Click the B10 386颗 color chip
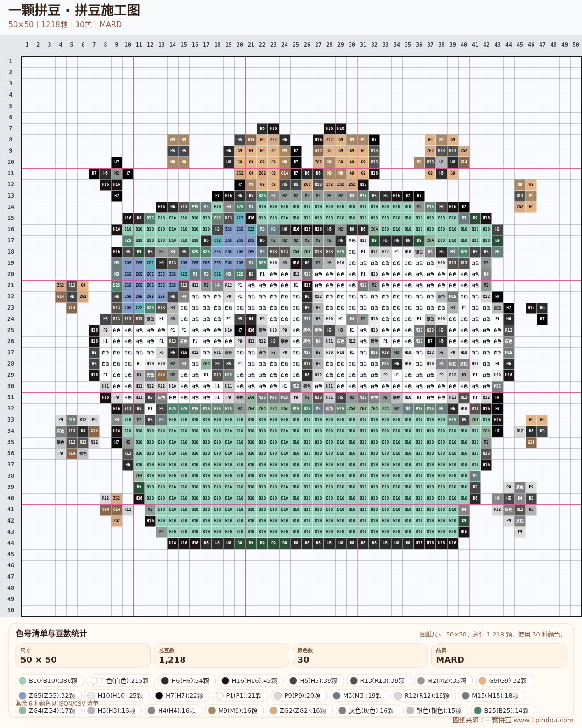The height and width of the screenshot is (728, 582). tap(50, 681)
